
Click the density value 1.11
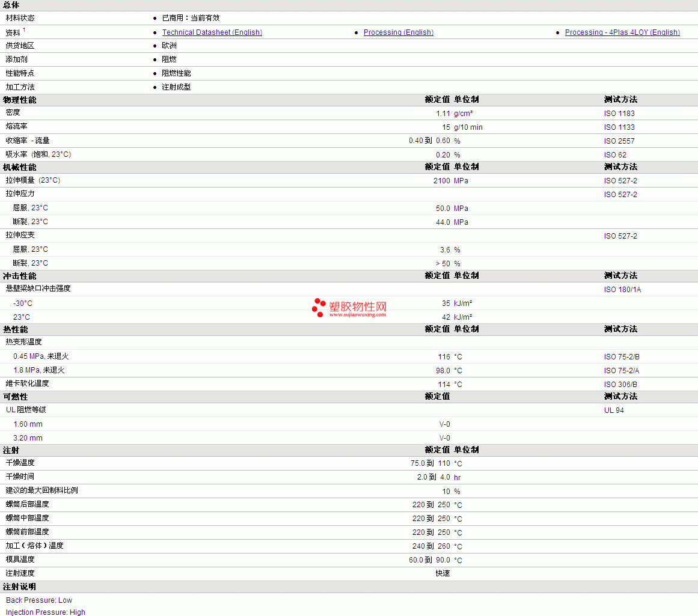tap(443, 114)
